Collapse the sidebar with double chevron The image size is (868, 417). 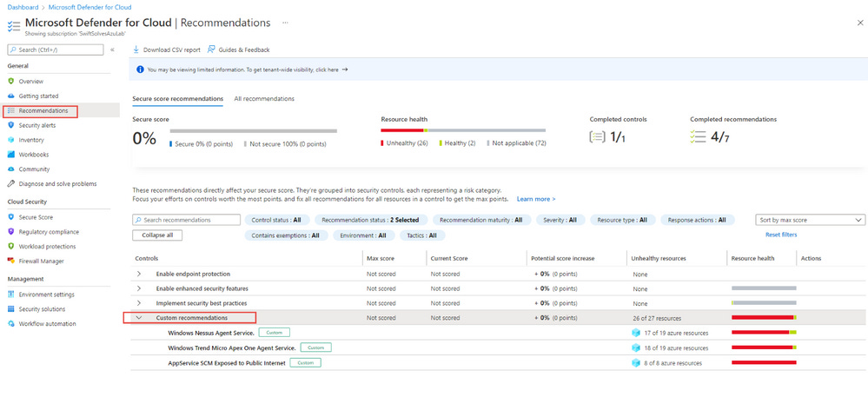pos(112,50)
